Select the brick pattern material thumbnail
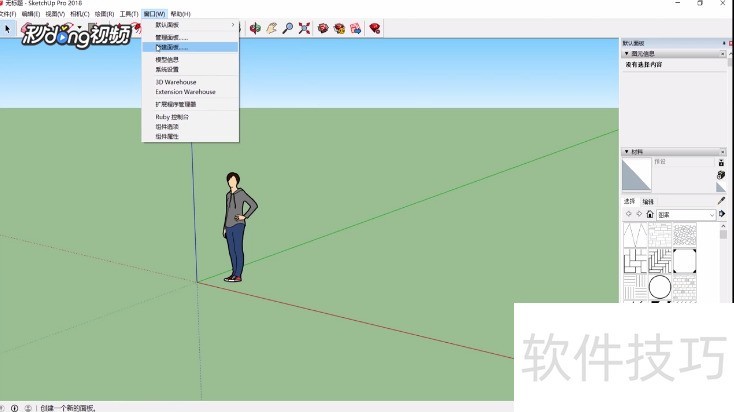 tap(660, 235)
